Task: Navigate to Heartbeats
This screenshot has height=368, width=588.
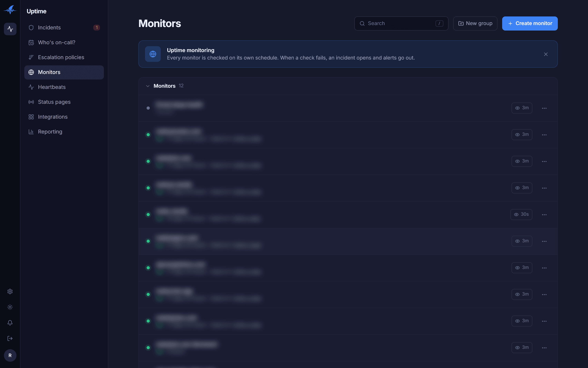Action: pos(64,87)
